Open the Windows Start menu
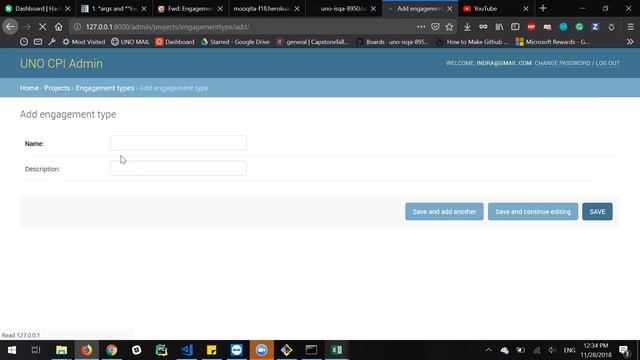This screenshot has width=640, height=360. 12,350
